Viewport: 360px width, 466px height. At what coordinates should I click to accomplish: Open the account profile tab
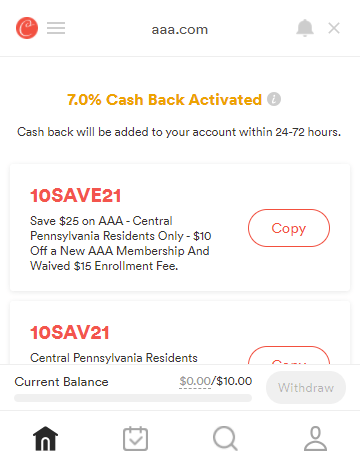click(315, 438)
